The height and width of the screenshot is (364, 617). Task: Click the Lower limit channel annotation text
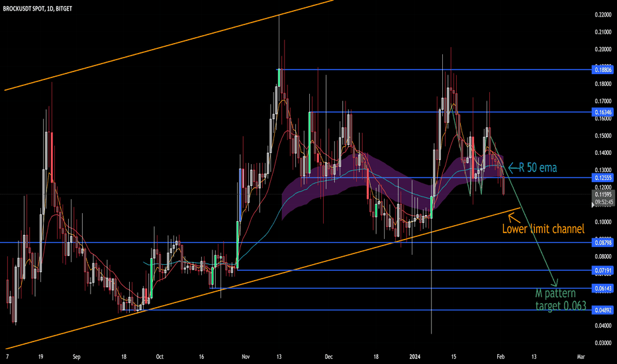click(543, 228)
